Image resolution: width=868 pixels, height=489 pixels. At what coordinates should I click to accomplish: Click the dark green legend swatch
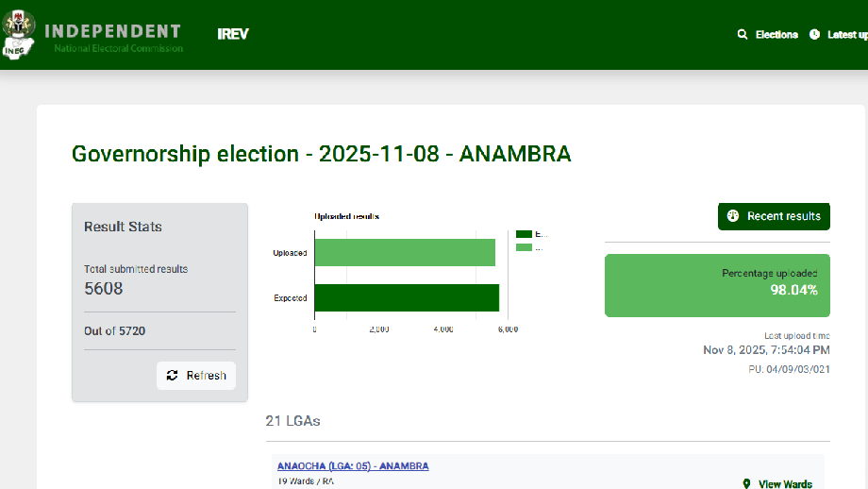pyautogui.click(x=524, y=234)
